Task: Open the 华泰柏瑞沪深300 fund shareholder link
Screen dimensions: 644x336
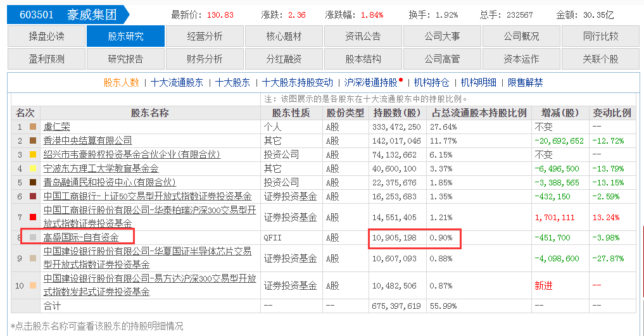Action: [149, 216]
